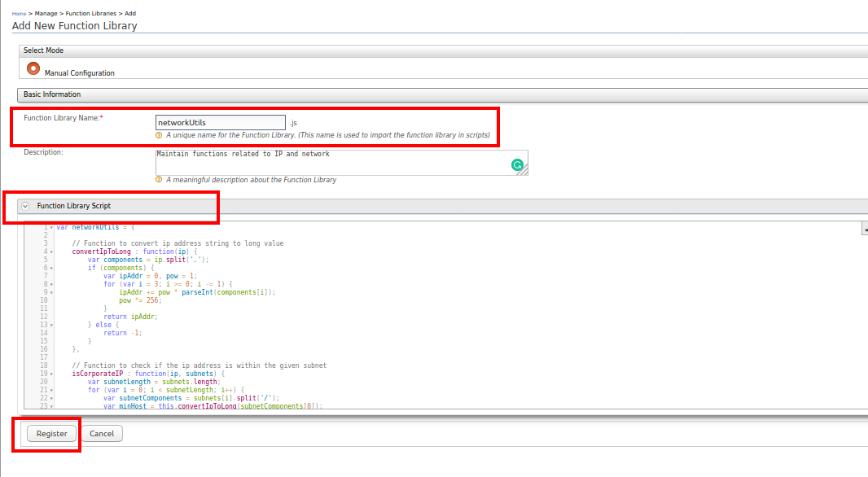Select the Manual Configuration radio button
The height and width of the screenshot is (477, 868).
[33, 68]
